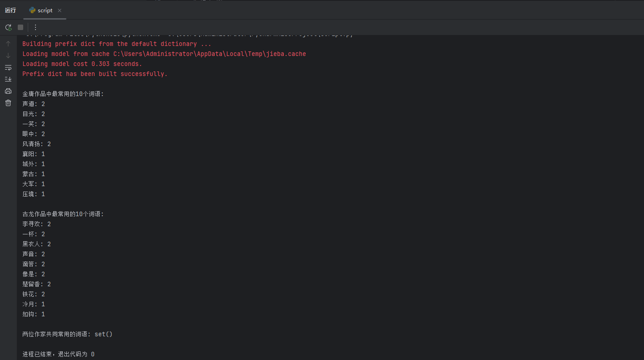The width and height of the screenshot is (644, 360).
Task: Jump to previous stack trace with up arrow
Action: pyautogui.click(x=8, y=44)
